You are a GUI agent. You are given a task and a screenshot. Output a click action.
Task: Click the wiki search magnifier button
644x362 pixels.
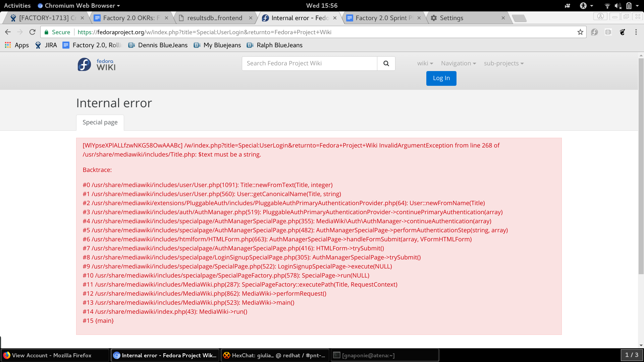(x=386, y=63)
